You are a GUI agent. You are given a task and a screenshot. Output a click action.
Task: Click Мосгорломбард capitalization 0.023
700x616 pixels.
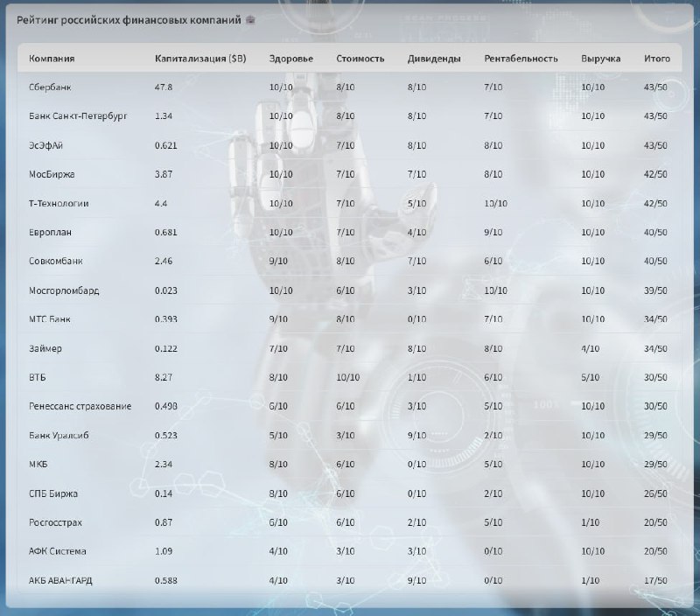point(166,290)
